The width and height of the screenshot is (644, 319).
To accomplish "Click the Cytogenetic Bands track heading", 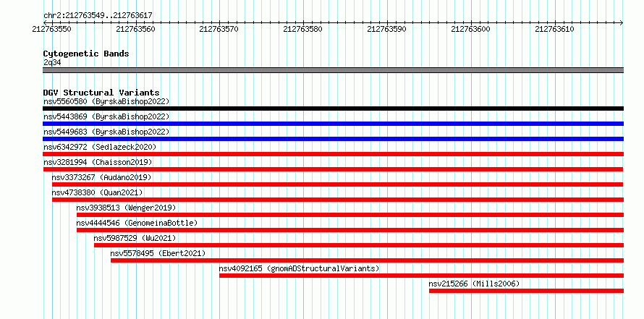I will coord(86,54).
